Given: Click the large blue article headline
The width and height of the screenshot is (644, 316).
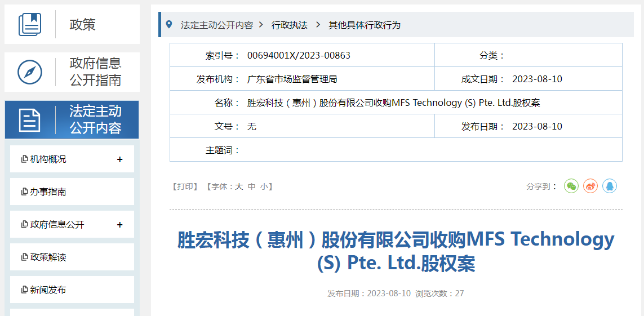Looking at the screenshot, I should point(396,252).
